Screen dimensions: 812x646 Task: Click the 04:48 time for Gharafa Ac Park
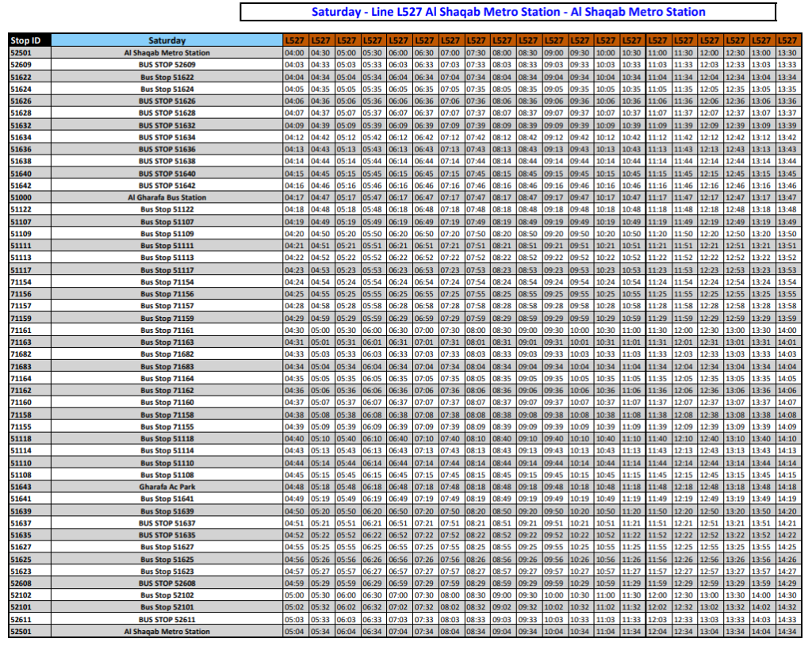(x=294, y=487)
